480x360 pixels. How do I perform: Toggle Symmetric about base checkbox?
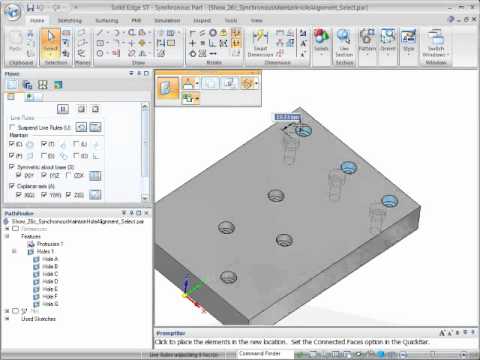pyautogui.click(x=12, y=166)
